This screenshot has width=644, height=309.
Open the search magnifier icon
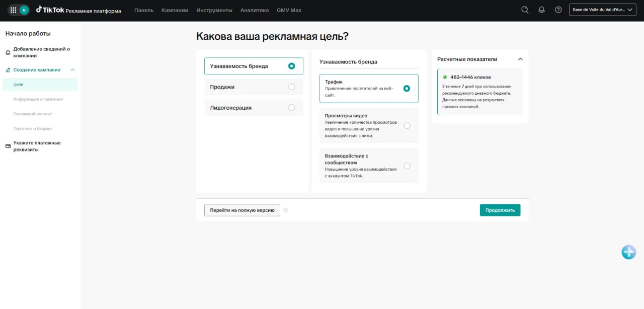[525, 10]
